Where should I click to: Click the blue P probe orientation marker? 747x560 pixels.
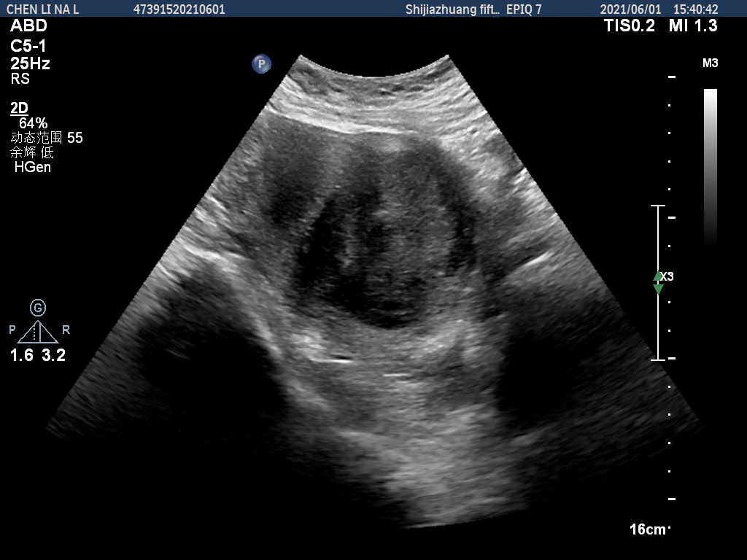pos(261,64)
